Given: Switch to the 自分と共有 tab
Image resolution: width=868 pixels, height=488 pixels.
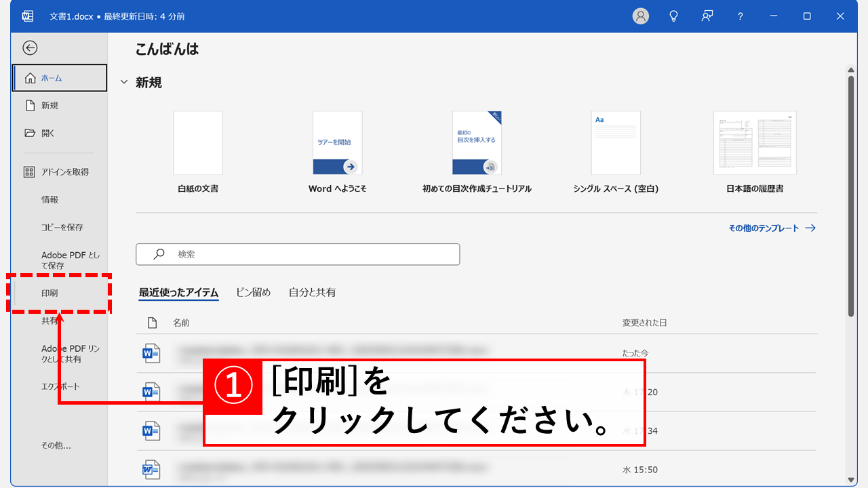Looking at the screenshot, I should [x=312, y=292].
